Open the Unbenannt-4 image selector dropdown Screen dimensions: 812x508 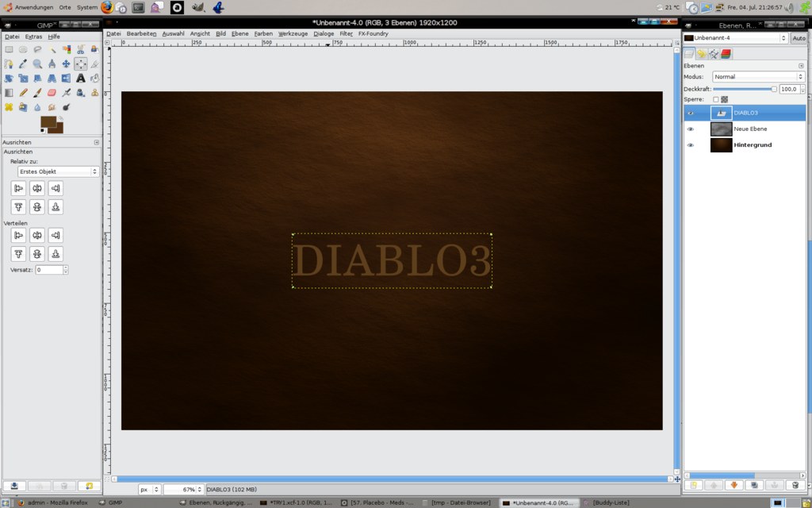click(x=735, y=38)
